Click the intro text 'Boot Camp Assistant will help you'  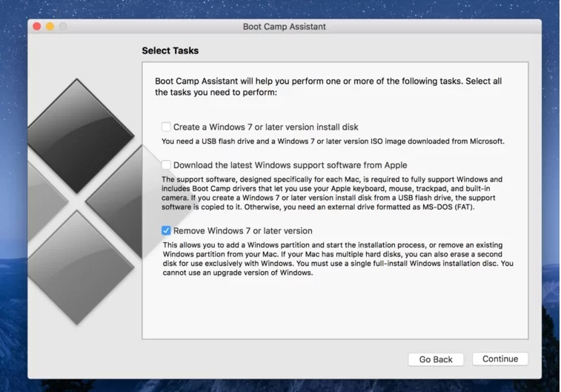click(222, 82)
